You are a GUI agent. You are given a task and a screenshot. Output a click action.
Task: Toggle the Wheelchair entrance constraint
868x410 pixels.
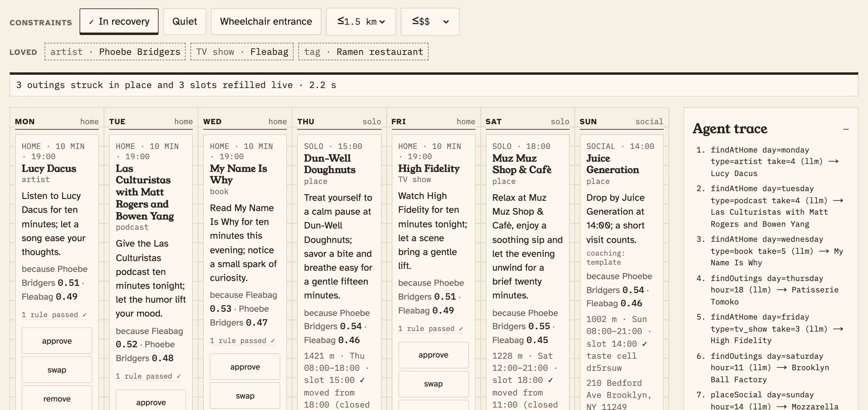pos(266,22)
